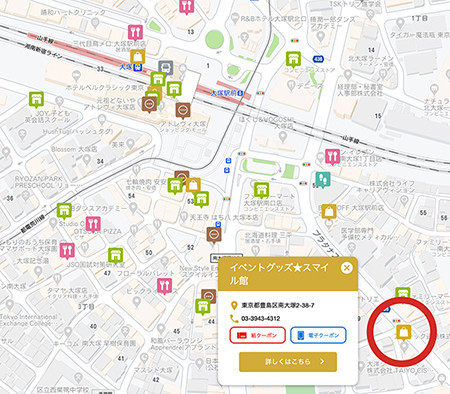Select brown marker above アトレヴィ大塚 ショッピングモール label
The height and width of the screenshot is (394, 450).
[183, 110]
